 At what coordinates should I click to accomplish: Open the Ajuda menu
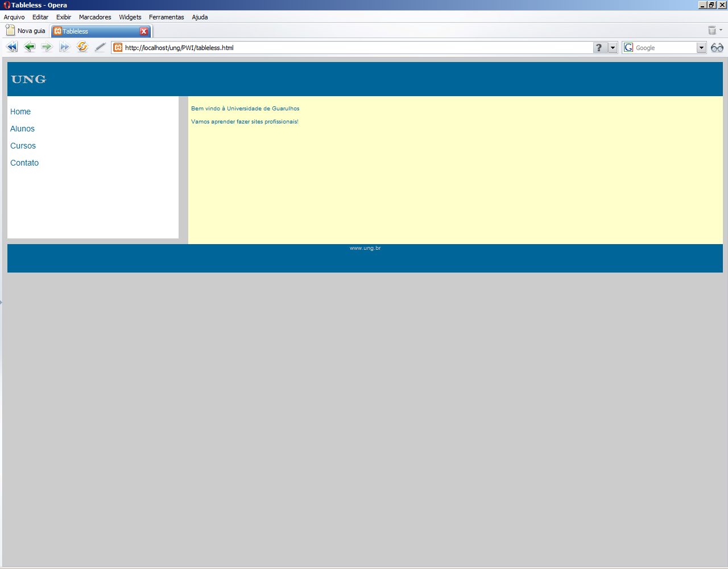200,17
